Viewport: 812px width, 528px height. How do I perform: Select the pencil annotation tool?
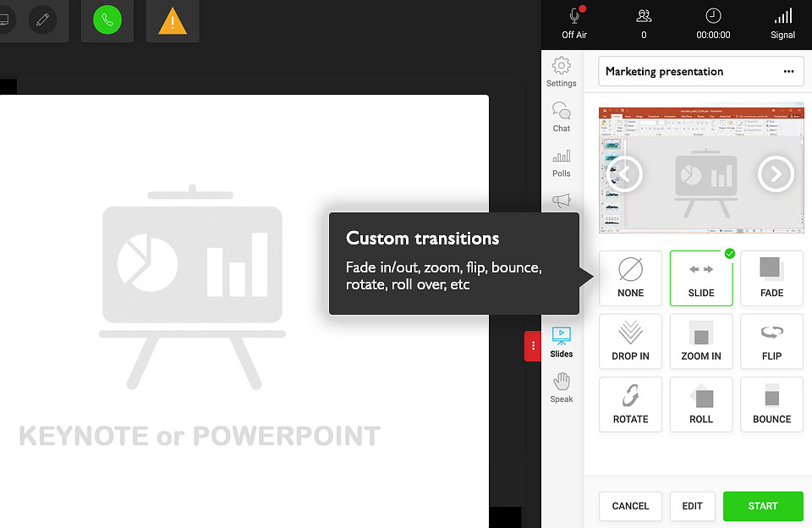(x=42, y=19)
